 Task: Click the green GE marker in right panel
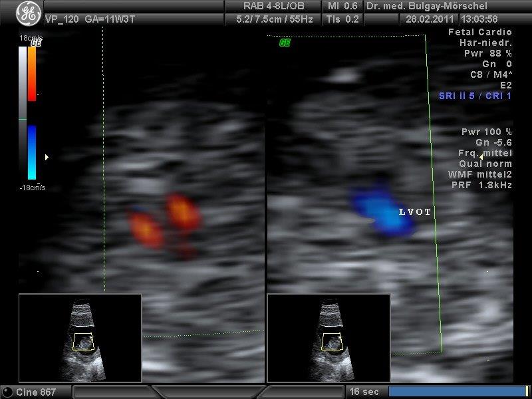285,43
